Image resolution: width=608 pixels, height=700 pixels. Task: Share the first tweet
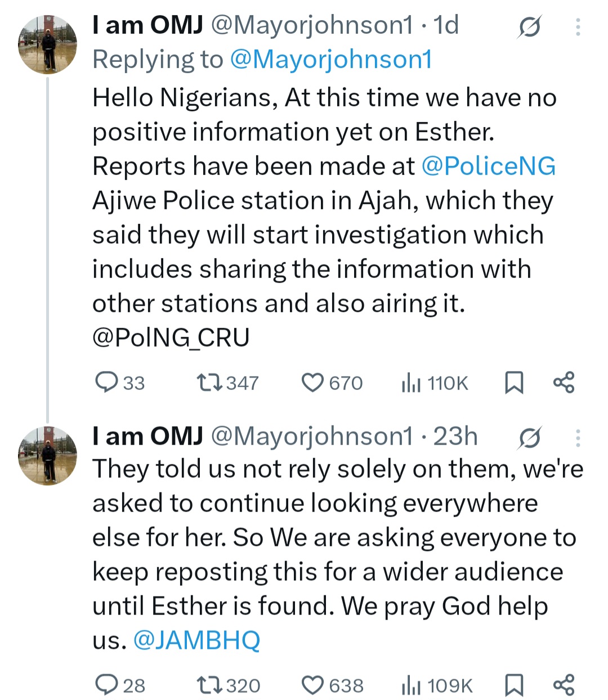point(564,382)
